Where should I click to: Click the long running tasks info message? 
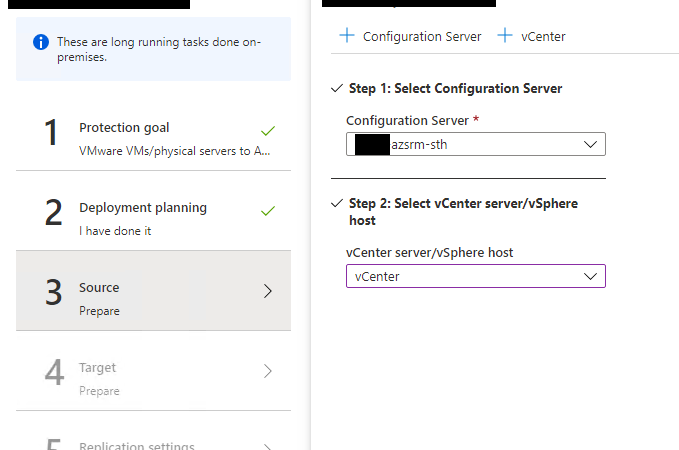[159, 49]
